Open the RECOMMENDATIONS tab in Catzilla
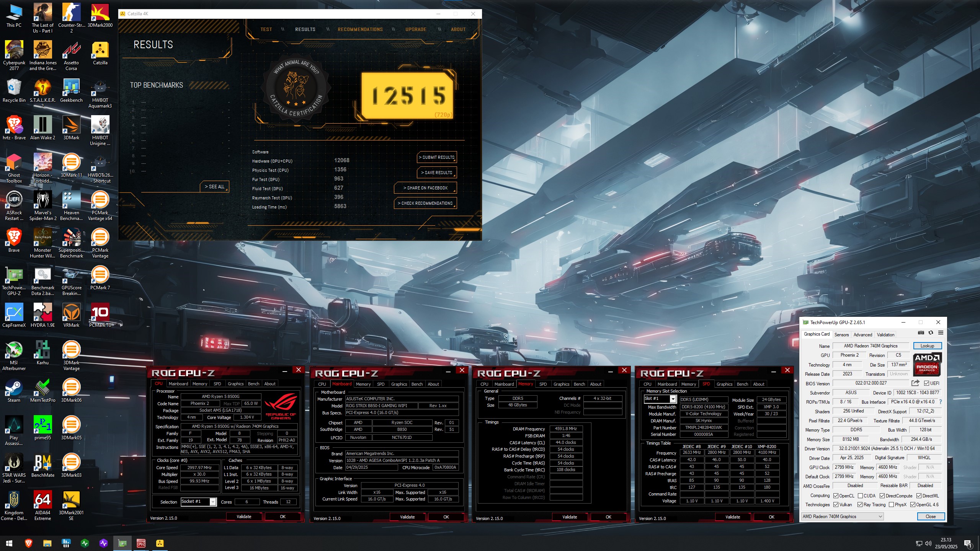Image resolution: width=980 pixels, height=551 pixels. [360, 29]
